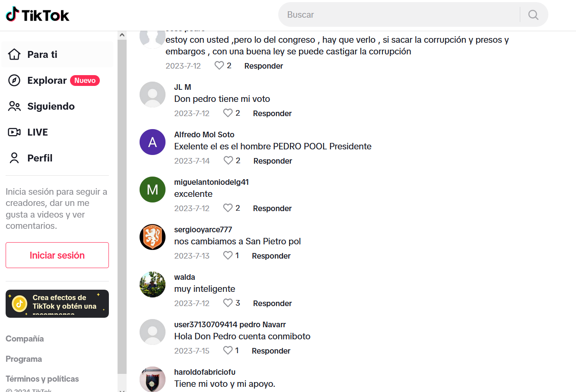The image size is (576, 392).
Task: Open sergiooyarce777's profile avatar
Action: (x=153, y=237)
